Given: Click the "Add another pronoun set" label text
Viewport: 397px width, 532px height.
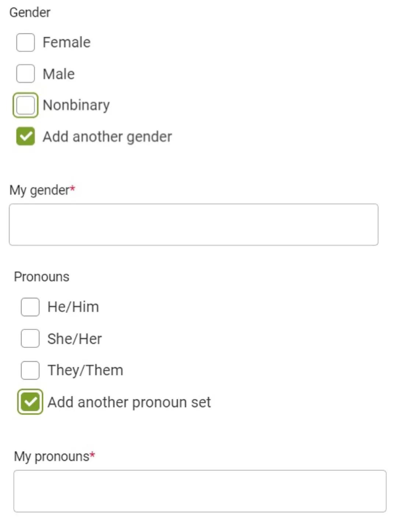Looking at the screenshot, I should click(x=129, y=402).
